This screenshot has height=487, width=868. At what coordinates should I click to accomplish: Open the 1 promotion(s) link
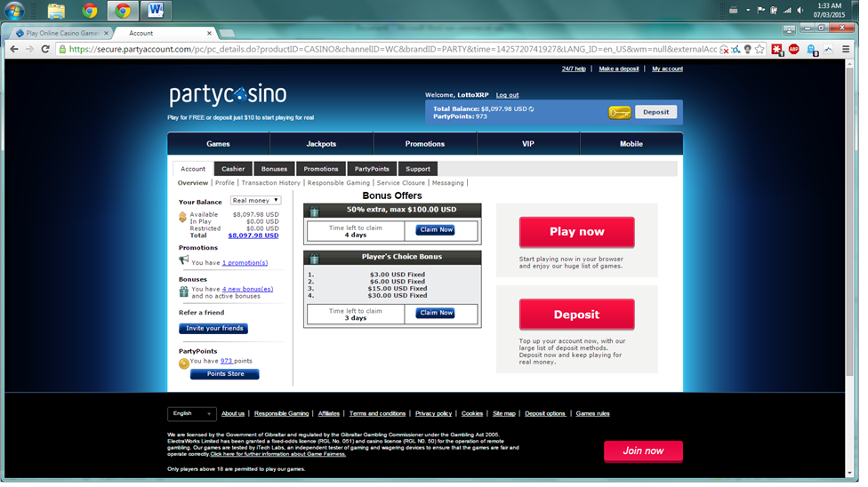point(245,263)
